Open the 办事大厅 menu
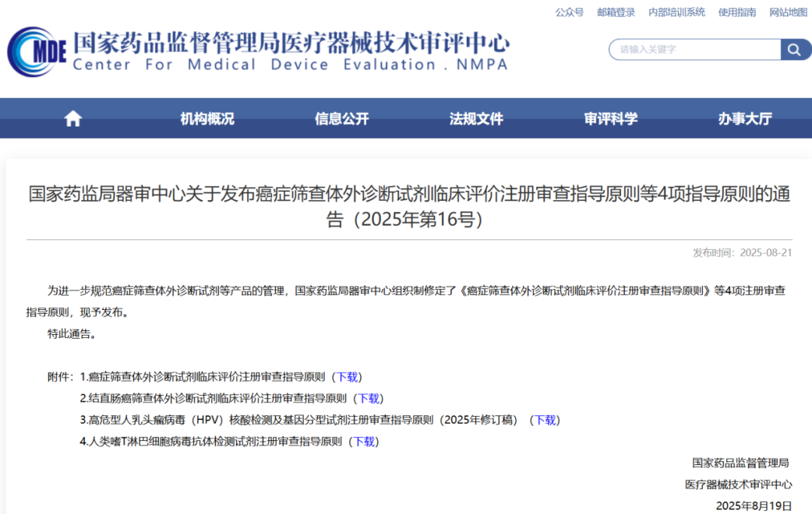 point(745,119)
